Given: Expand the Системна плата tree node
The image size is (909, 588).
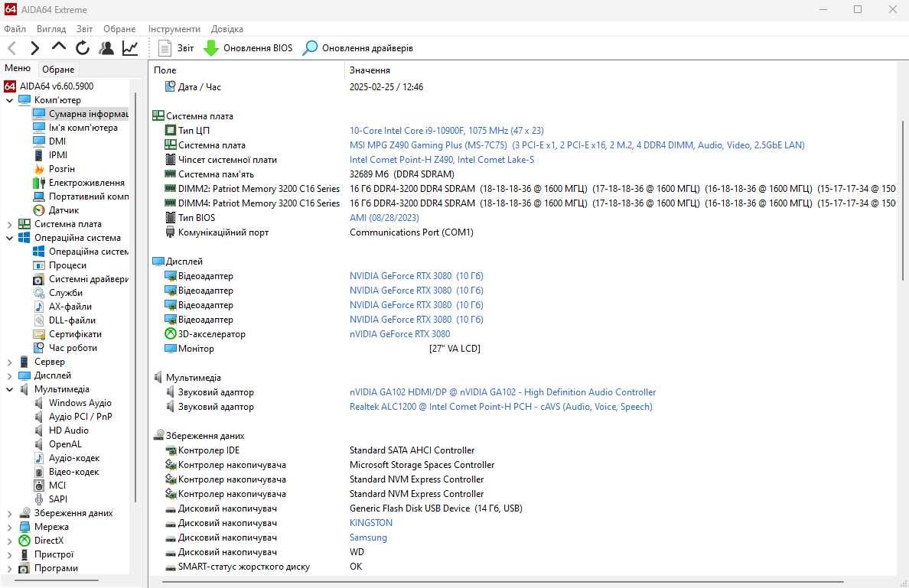Looking at the screenshot, I should [9, 224].
